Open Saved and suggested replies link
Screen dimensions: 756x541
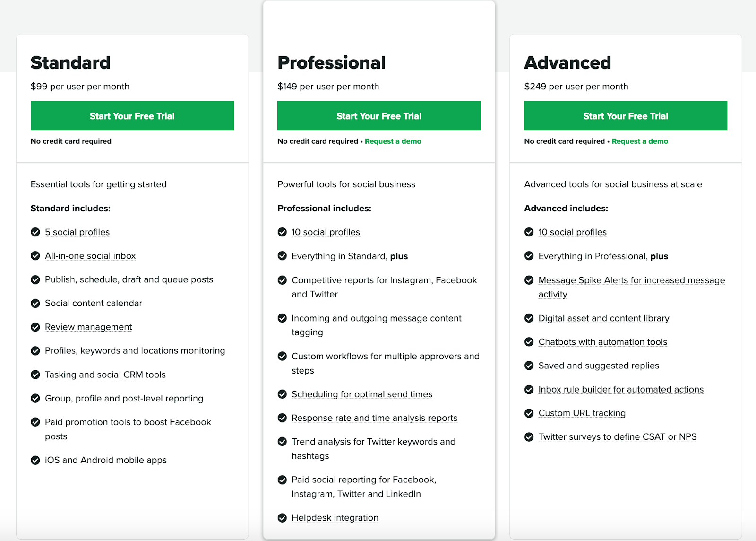599,366
